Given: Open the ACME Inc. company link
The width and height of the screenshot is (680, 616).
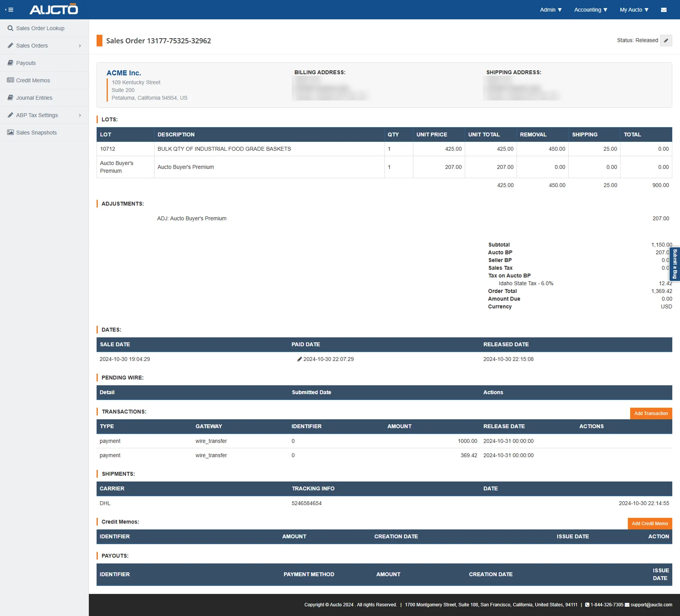Looking at the screenshot, I should [124, 73].
